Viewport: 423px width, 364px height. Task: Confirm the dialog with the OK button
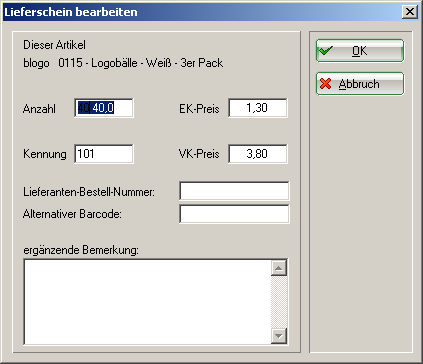[360, 51]
